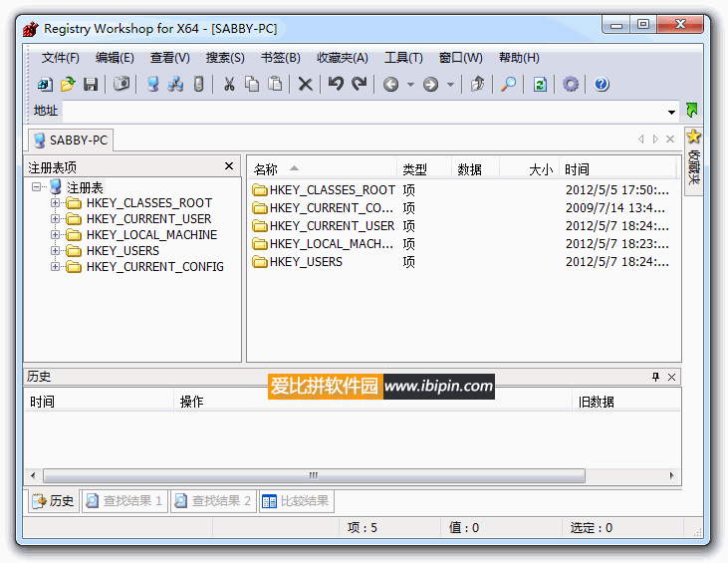Click the undo arrow icon
The height and width of the screenshot is (563, 728).
(x=336, y=84)
